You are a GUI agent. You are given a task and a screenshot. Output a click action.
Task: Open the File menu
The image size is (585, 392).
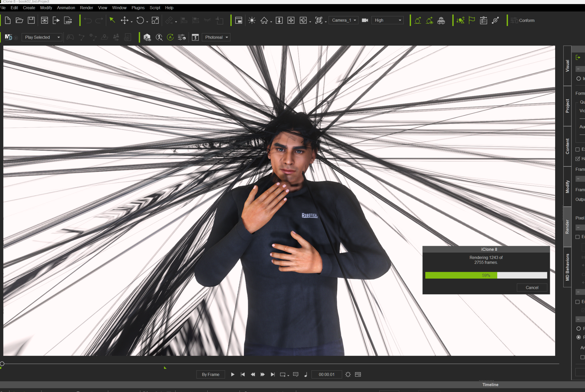click(x=3, y=8)
